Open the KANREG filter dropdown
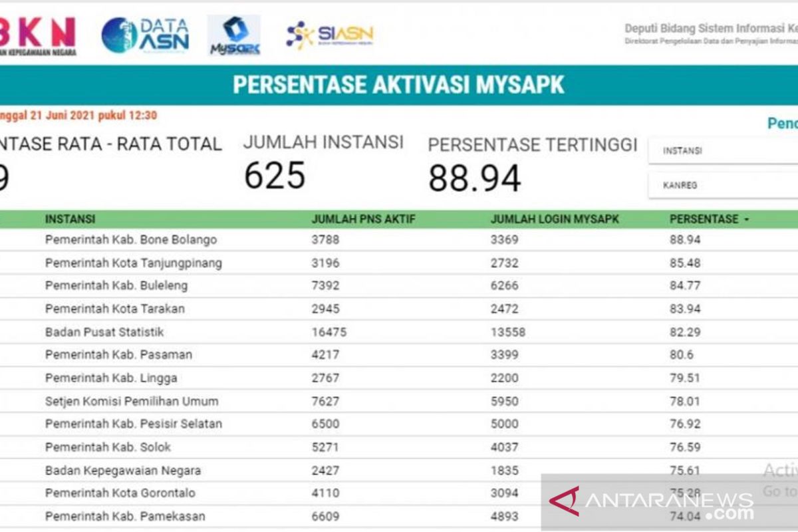 tap(723, 186)
